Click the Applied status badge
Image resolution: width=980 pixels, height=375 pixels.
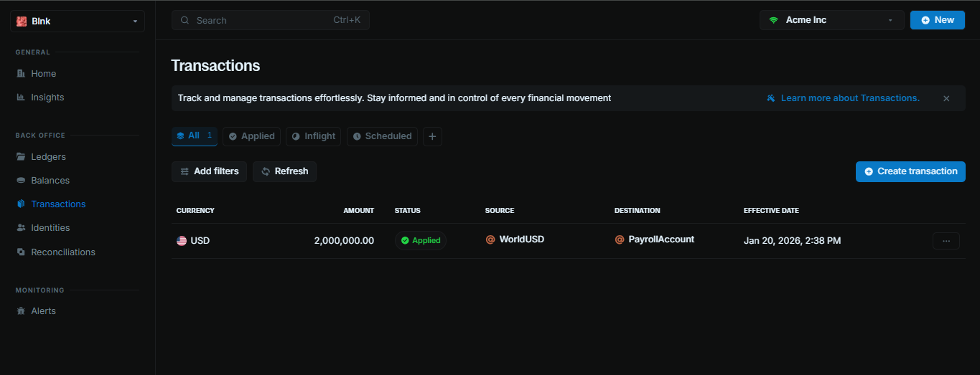(421, 241)
